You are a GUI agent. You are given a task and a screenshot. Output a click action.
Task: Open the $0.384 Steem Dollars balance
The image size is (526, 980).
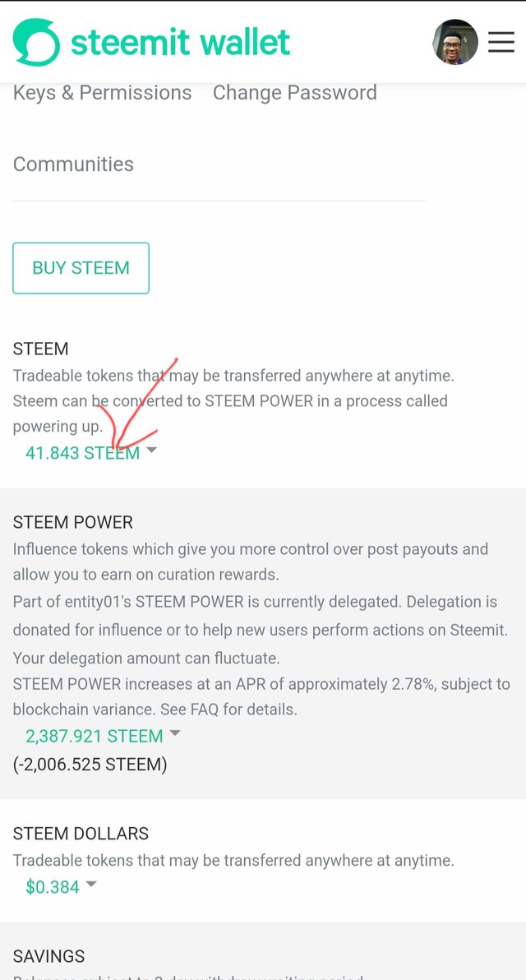(53, 887)
